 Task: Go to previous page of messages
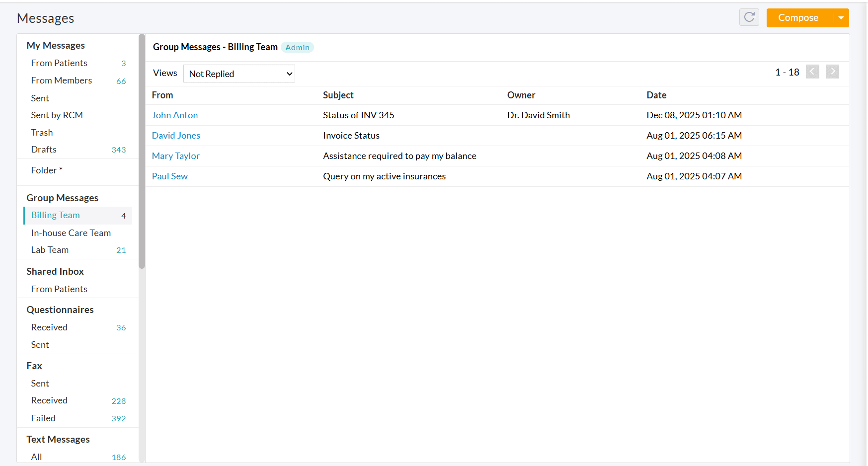[812, 72]
